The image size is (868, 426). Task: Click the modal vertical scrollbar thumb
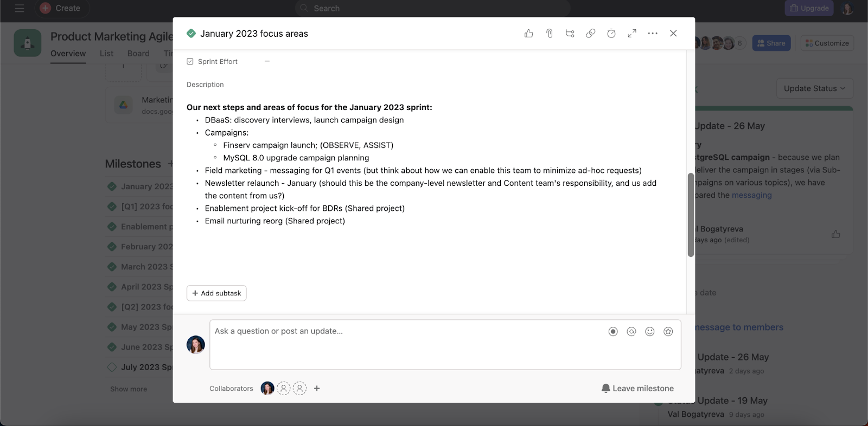coord(691,215)
